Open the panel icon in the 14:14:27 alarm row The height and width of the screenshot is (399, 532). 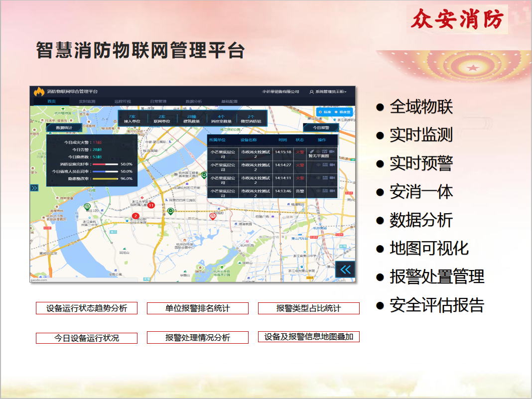pos(325,164)
